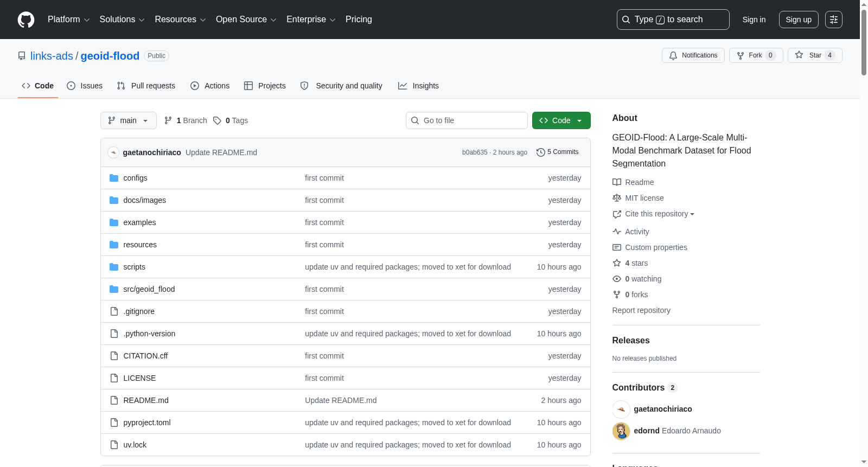Switch to the Insights tab

point(418,86)
